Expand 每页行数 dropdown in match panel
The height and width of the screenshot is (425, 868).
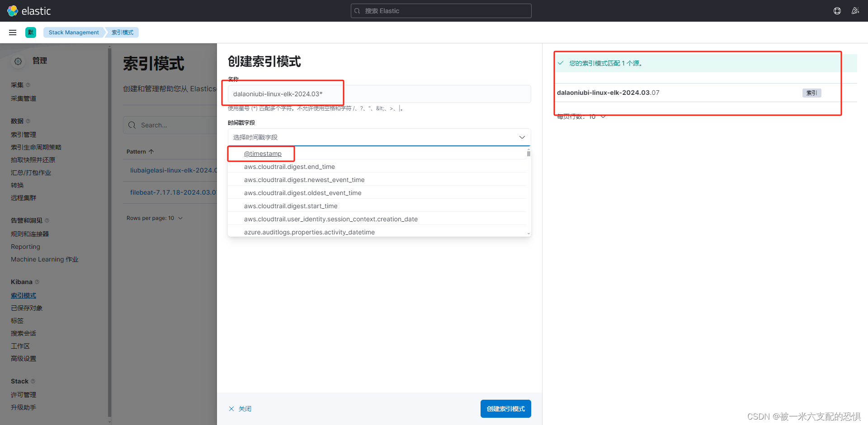point(581,117)
